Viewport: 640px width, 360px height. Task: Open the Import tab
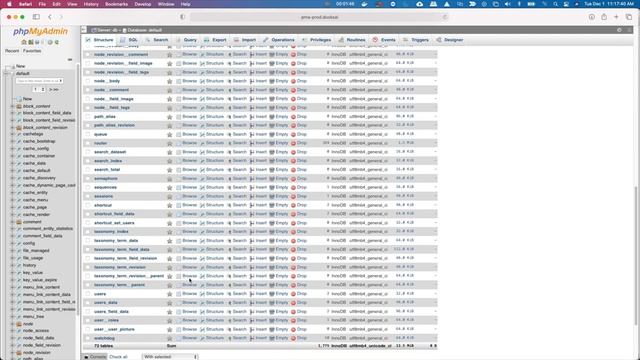[x=245, y=40]
